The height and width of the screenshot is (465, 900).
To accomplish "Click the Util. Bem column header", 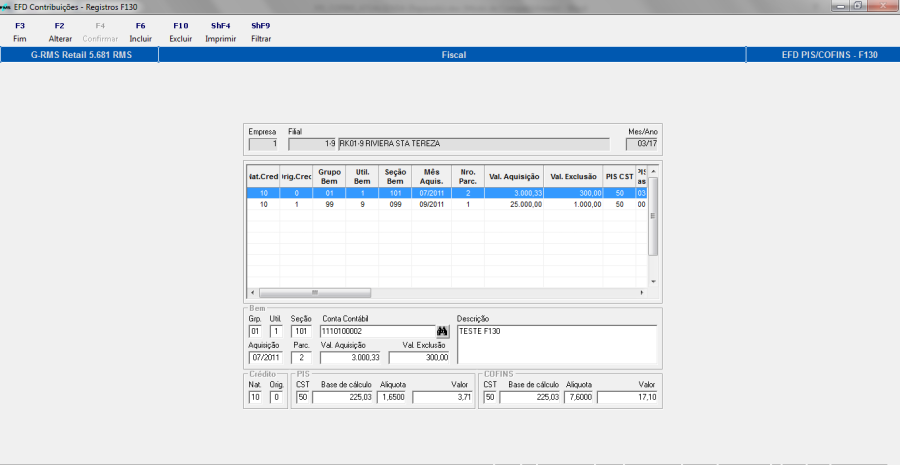I will pos(362,177).
